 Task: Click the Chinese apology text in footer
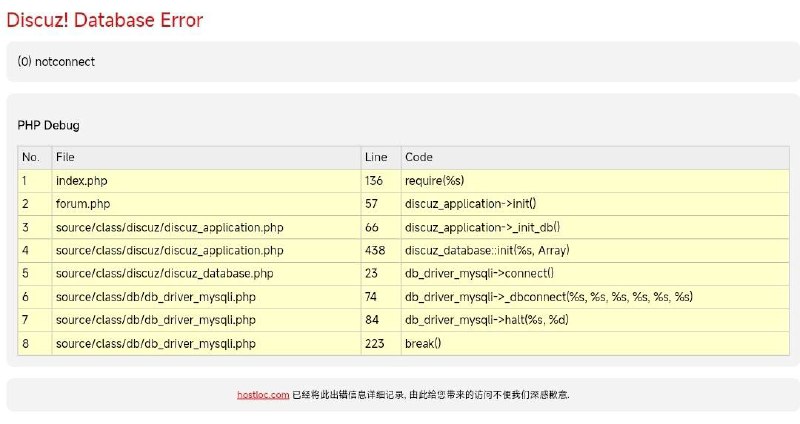[x=431, y=394]
